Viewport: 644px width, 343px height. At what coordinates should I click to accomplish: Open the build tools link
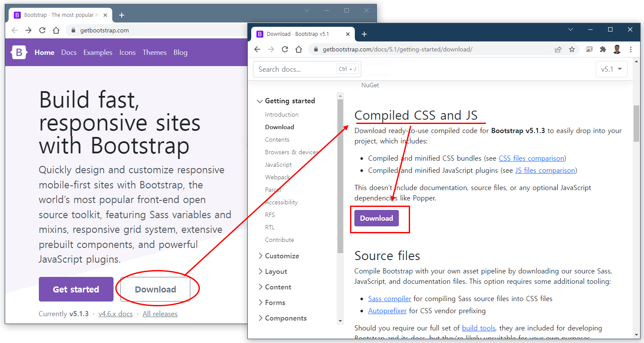(479, 328)
